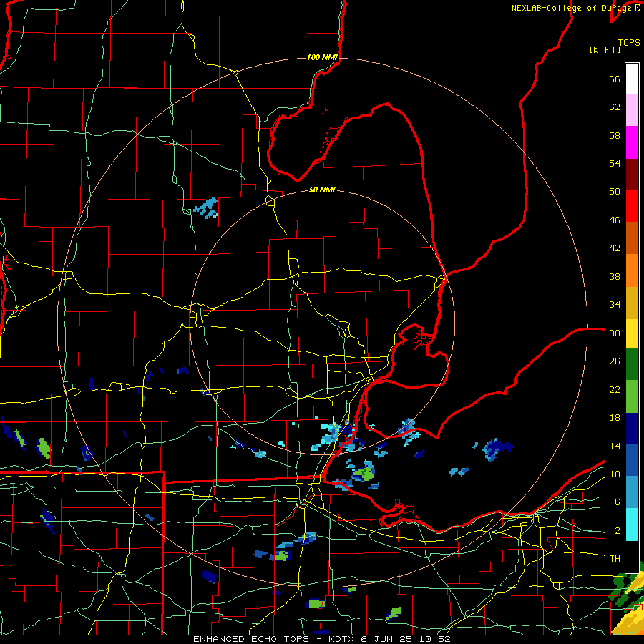Image resolution: width=644 pixels, height=644 pixels.
Task: Select the medium blue swatch on the scale
Action: [x=632, y=460]
